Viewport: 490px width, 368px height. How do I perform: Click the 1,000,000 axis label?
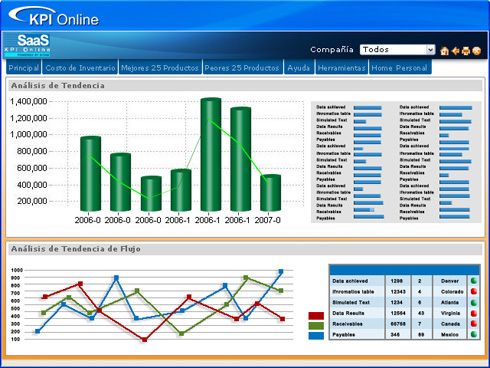(x=29, y=135)
